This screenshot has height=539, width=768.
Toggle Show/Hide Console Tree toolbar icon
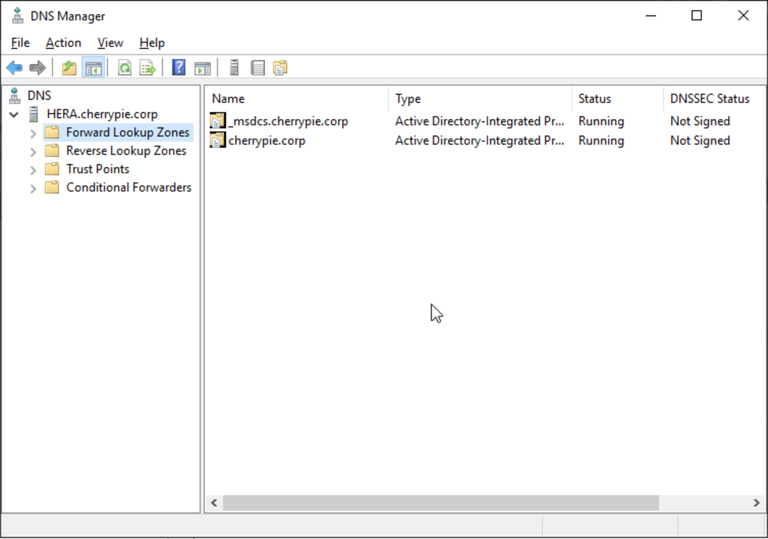tap(93, 68)
